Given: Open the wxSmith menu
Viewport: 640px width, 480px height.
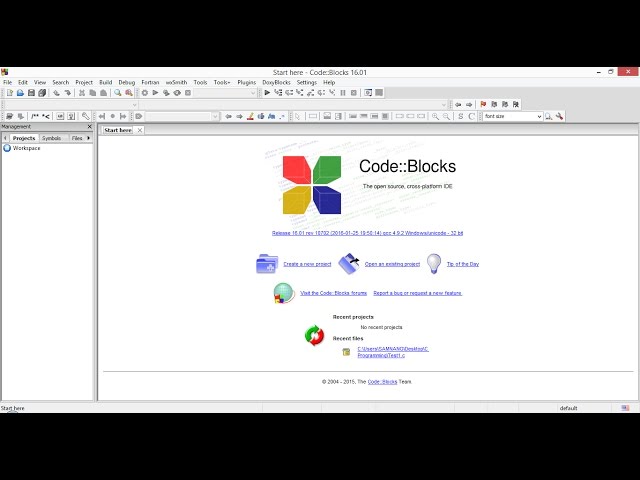Looking at the screenshot, I should coord(176,82).
